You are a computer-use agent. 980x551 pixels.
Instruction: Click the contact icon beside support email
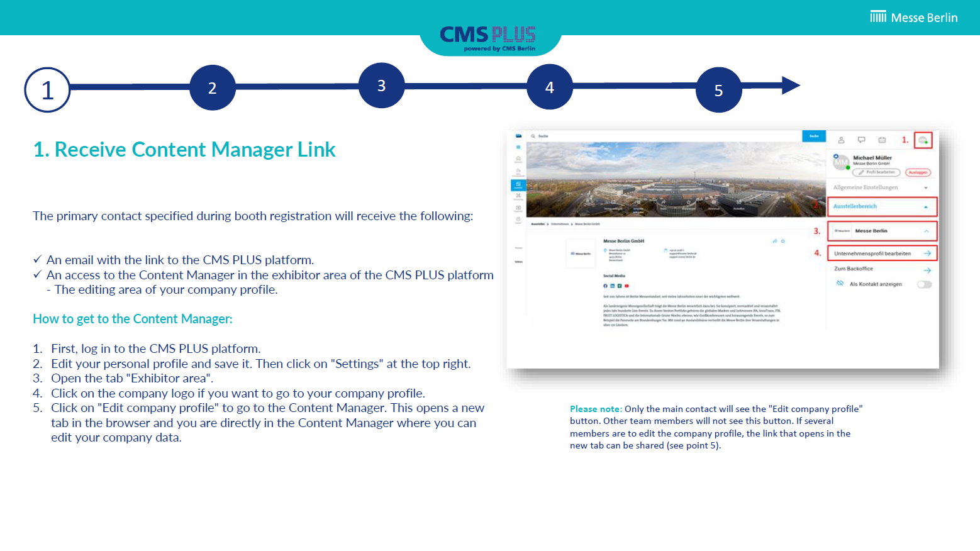point(665,250)
